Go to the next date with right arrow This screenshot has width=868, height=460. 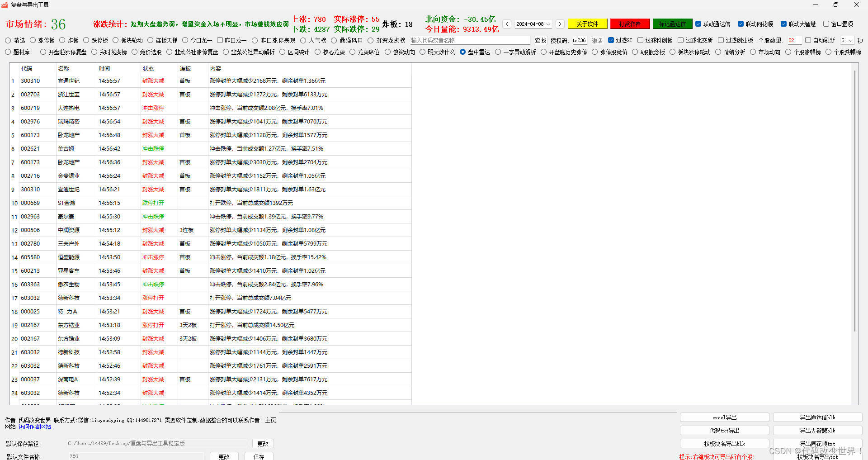(x=560, y=24)
